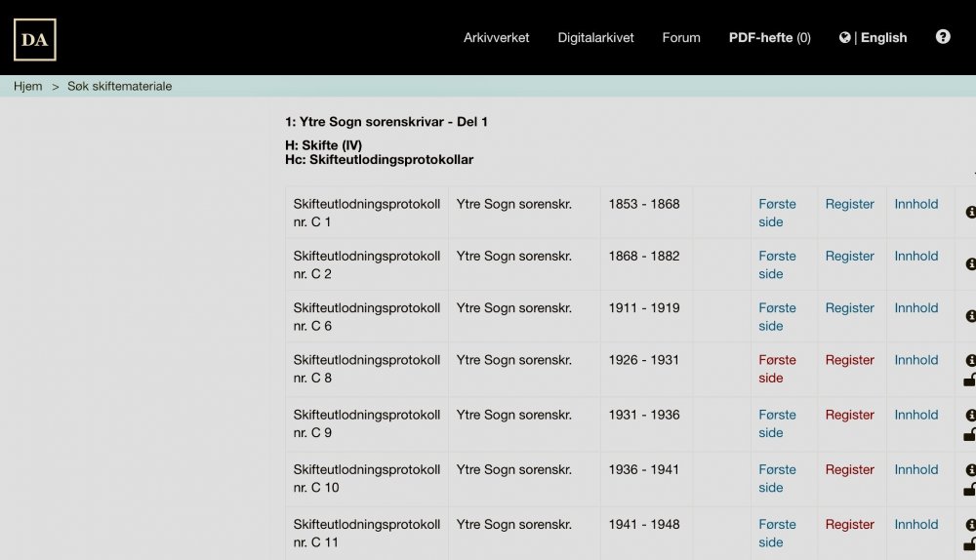Click the unlock padlock icon for C 9
The width and height of the screenshot is (976, 560).
tap(970, 435)
